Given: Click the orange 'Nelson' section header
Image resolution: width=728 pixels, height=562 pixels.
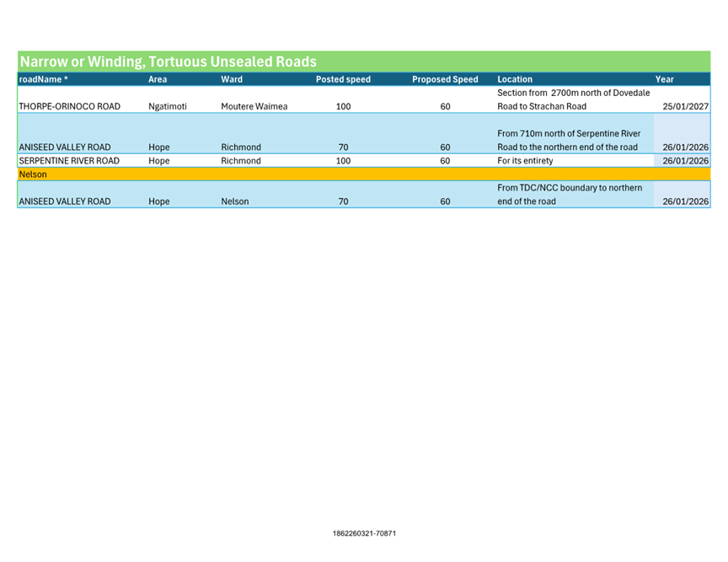Looking at the screenshot, I should pyautogui.click(x=364, y=174).
